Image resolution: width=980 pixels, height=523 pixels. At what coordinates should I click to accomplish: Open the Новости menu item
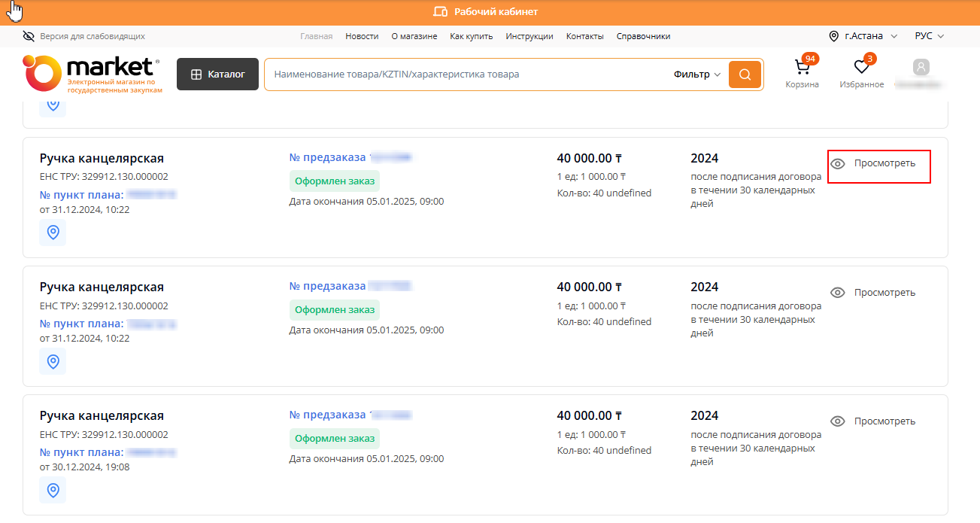click(x=362, y=36)
